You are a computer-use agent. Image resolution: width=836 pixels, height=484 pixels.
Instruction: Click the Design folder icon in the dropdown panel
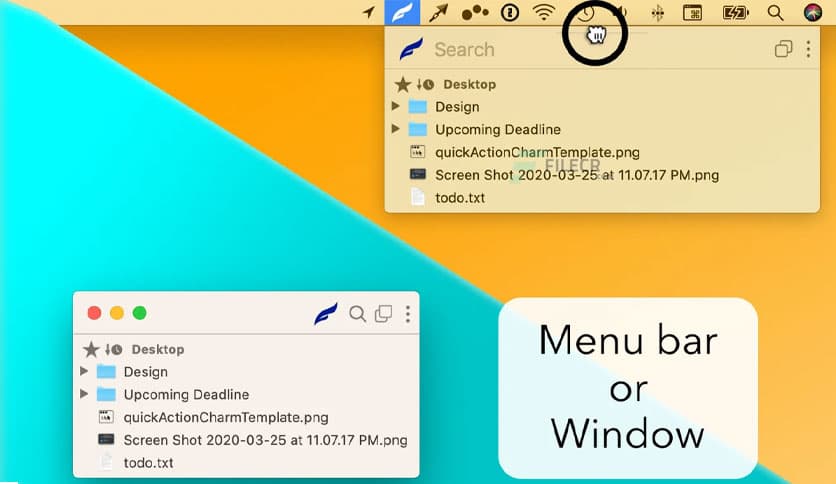coord(417,107)
